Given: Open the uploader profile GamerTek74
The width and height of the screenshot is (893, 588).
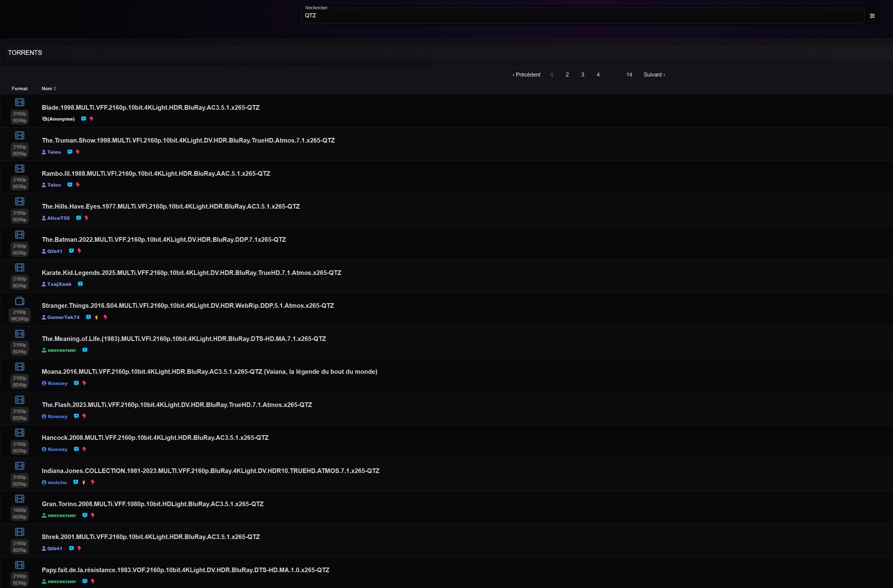Looking at the screenshot, I should [x=63, y=317].
